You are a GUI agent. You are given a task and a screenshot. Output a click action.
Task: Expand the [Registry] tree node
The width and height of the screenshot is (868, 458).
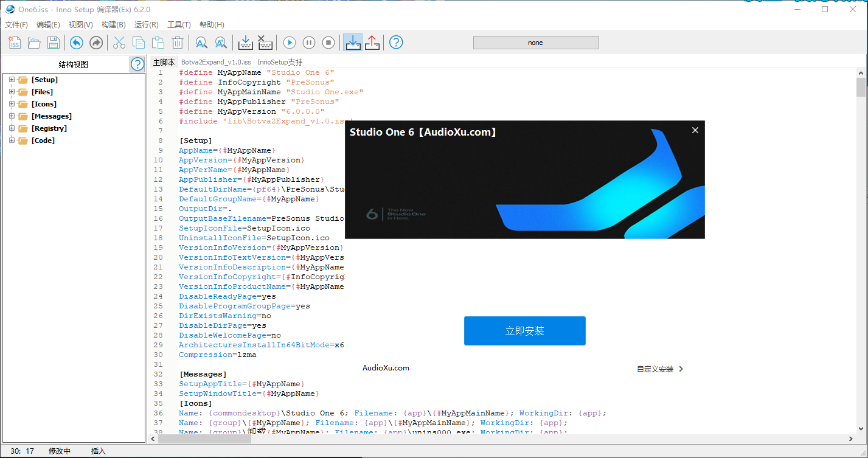tap(12, 128)
